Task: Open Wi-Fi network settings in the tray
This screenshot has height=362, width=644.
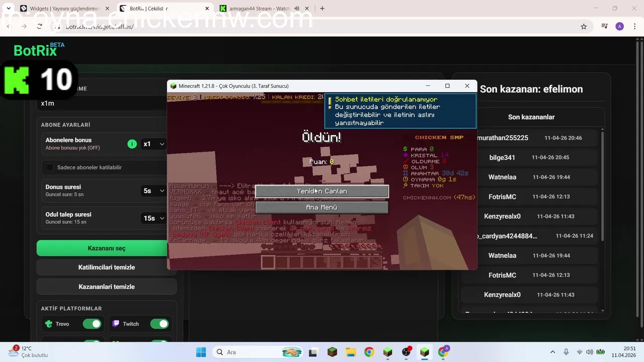Action: coord(580,352)
